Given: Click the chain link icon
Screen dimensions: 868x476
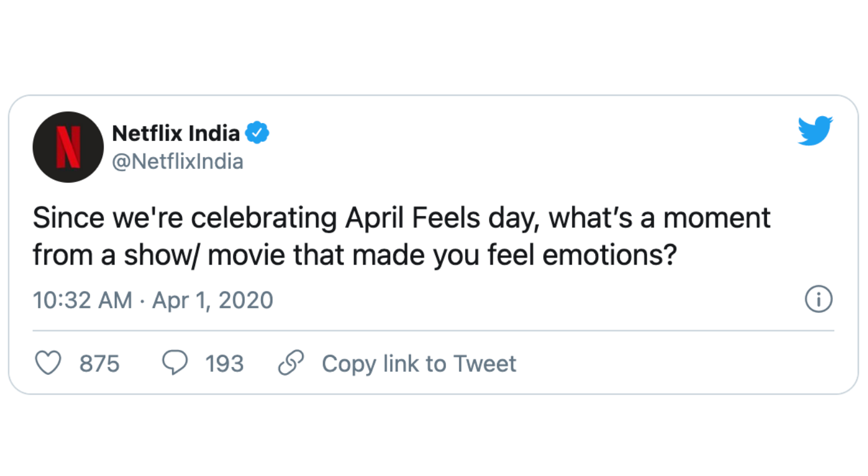Looking at the screenshot, I should 291,363.
